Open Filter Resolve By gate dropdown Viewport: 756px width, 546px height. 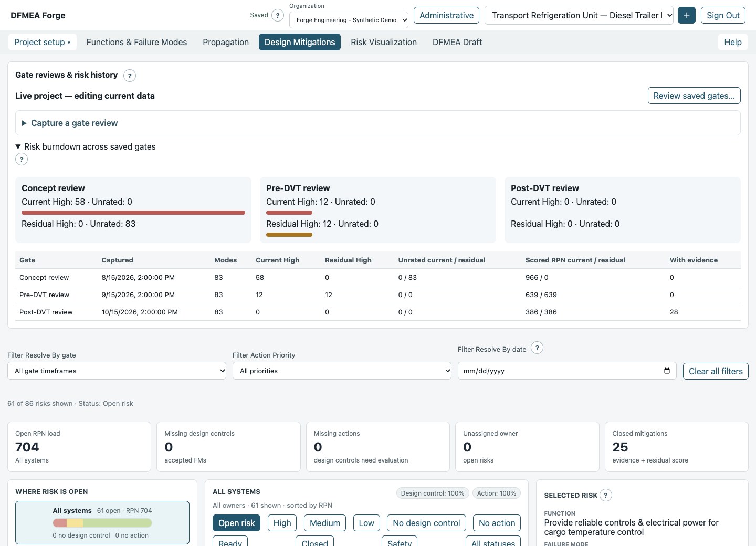pyautogui.click(x=117, y=371)
